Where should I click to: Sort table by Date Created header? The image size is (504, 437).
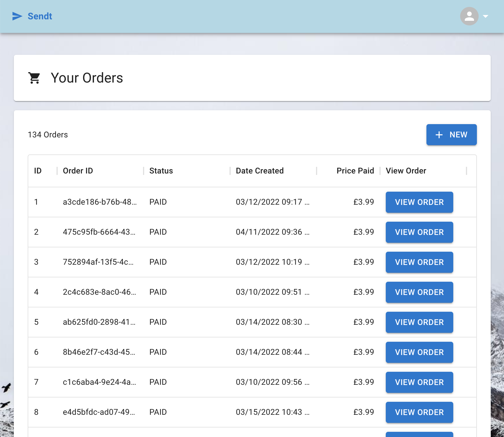[x=259, y=171]
